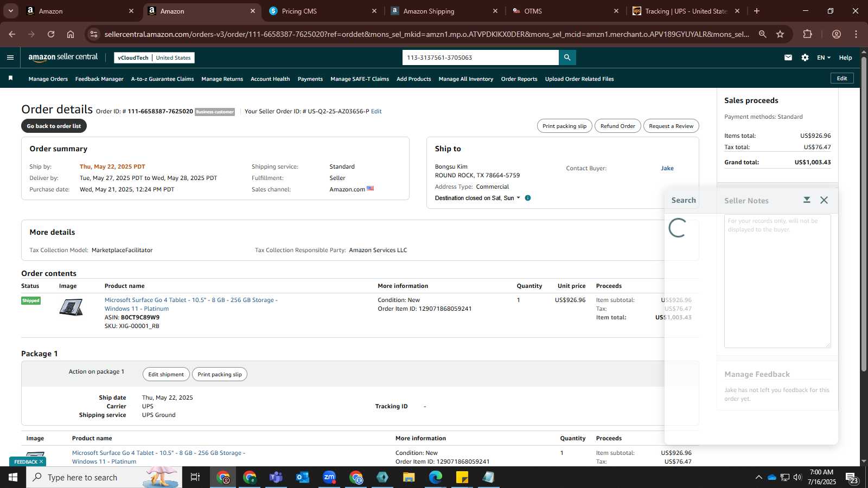The height and width of the screenshot is (488, 868).
Task: Bookmark this page with star icon
Action: click(780, 34)
